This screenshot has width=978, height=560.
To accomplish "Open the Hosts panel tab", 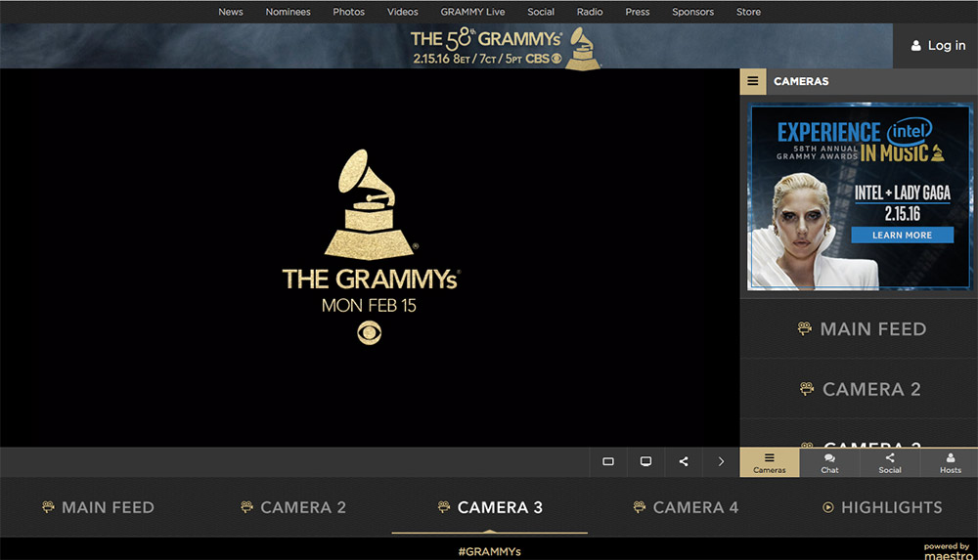I will 950,462.
